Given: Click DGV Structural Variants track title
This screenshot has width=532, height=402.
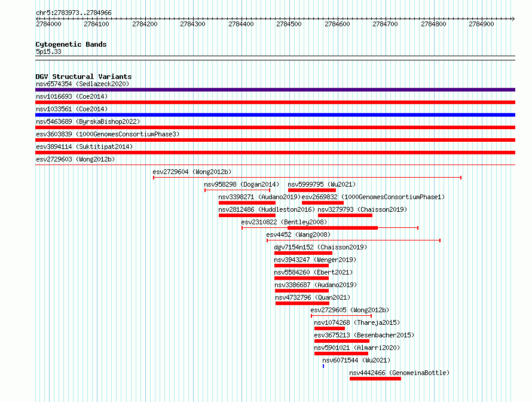Looking at the screenshot, I should point(84,77).
